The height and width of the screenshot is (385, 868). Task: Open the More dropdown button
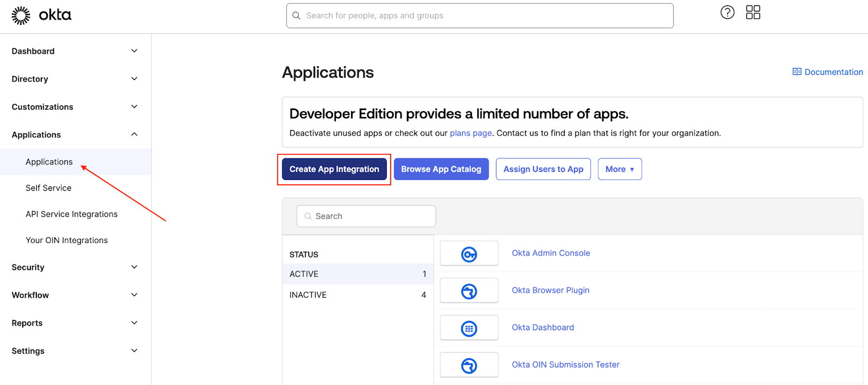(x=620, y=169)
